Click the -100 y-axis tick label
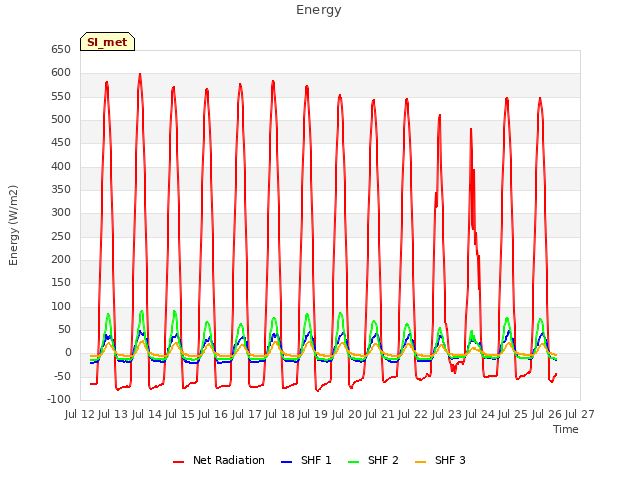The height and width of the screenshot is (480, 640). (x=59, y=400)
